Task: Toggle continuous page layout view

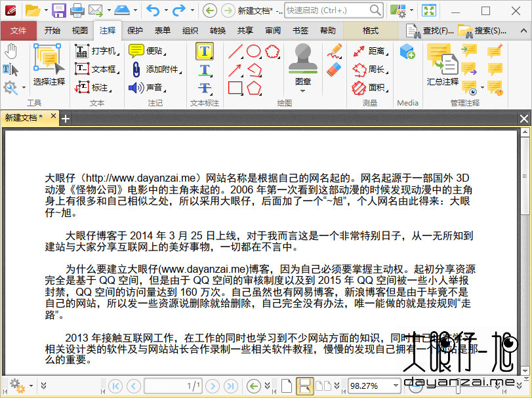Action: click(x=304, y=386)
